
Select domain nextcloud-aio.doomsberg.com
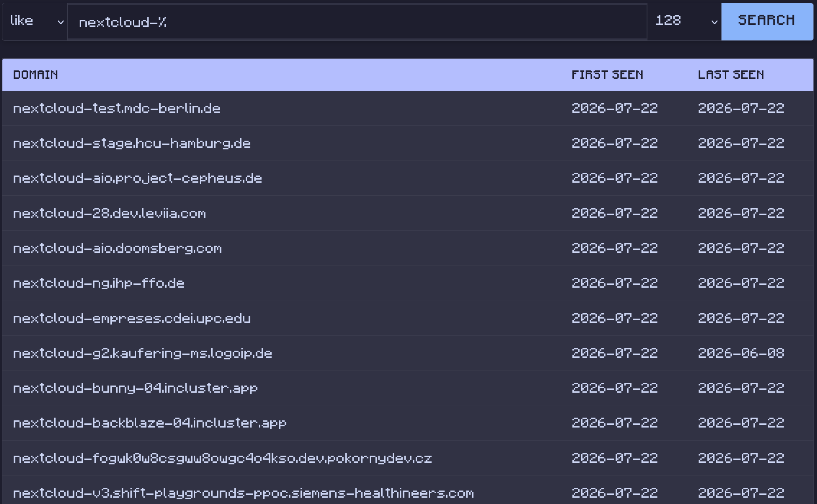tap(118, 248)
